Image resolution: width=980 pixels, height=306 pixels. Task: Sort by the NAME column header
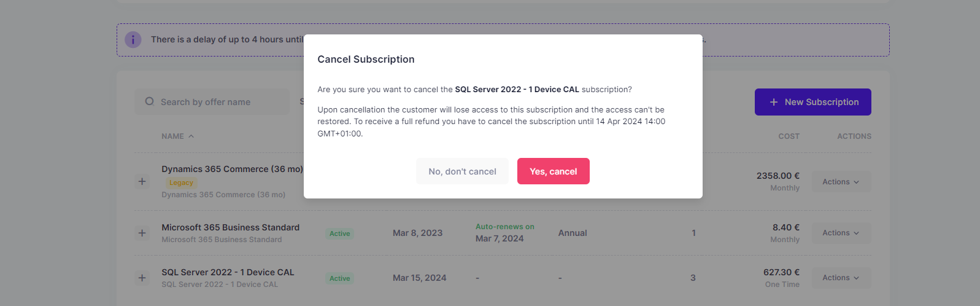[x=172, y=136]
